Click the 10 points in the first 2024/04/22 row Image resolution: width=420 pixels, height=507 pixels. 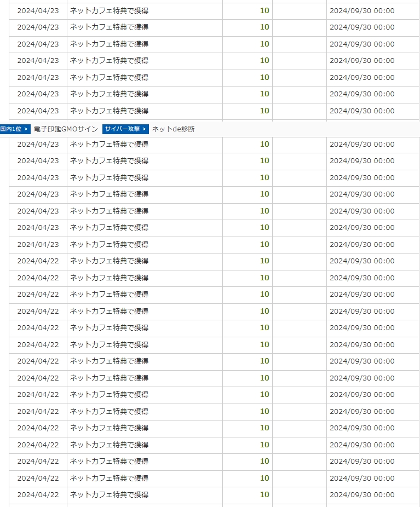[x=264, y=261]
